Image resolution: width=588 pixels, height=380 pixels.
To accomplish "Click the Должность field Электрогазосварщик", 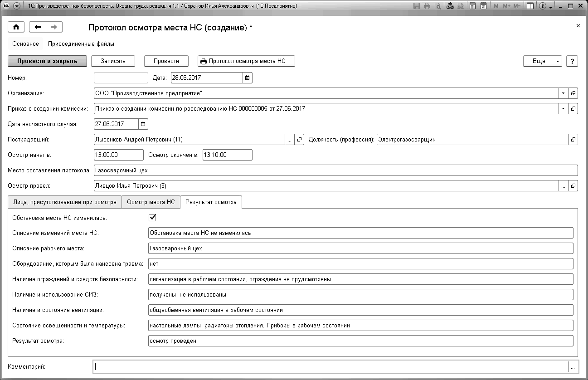I will [x=472, y=140].
